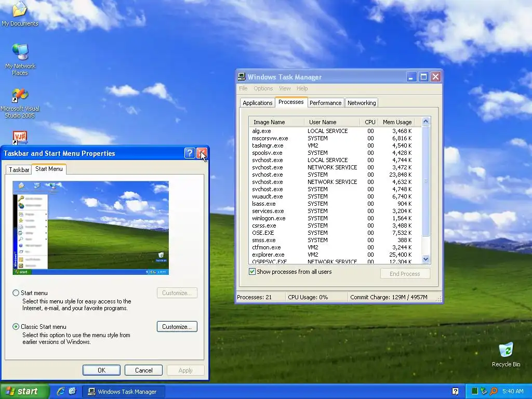The image size is (532, 399).
Task: Switch to the Start Menu tab
Action: click(x=49, y=169)
